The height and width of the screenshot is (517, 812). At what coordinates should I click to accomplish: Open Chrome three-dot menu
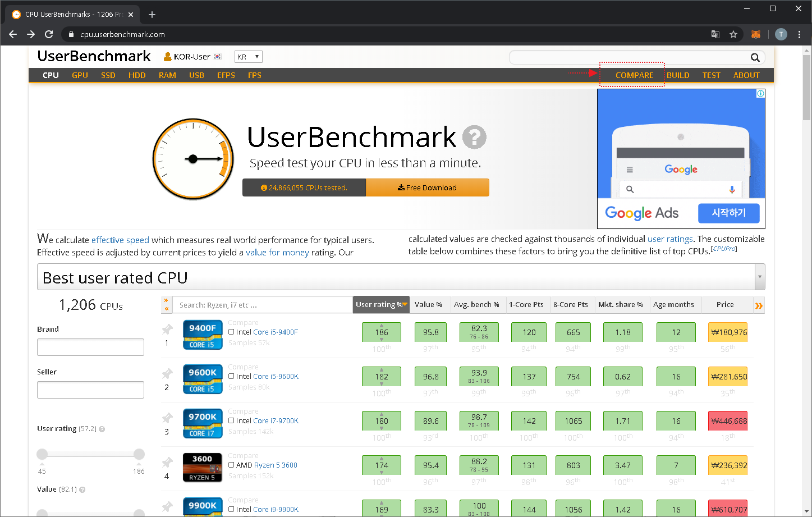(x=799, y=34)
